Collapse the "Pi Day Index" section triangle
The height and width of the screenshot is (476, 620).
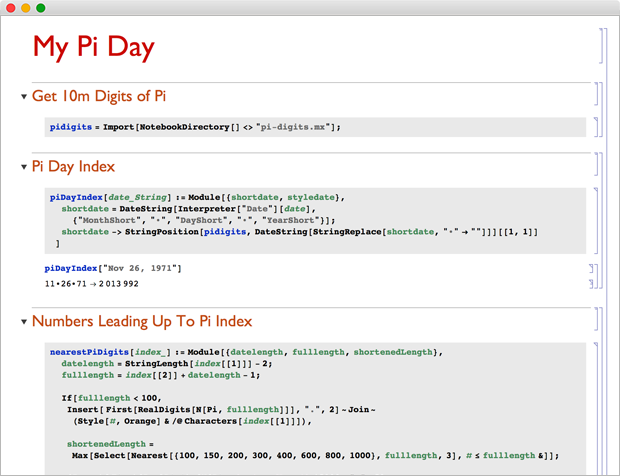[x=24, y=167]
